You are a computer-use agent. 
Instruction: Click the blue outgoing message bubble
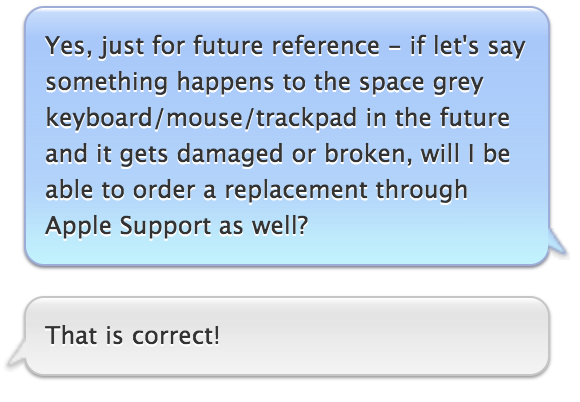click(287, 136)
